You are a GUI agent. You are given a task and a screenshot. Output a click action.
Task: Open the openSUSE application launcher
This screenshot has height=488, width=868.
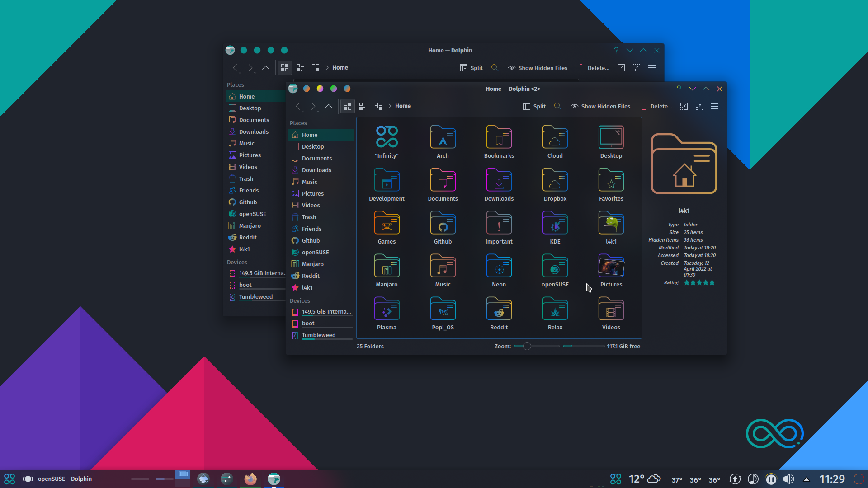[x=9, y=479]
